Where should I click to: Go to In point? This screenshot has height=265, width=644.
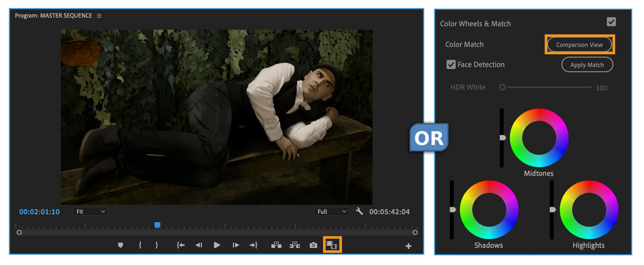click(x=180, y=245)
